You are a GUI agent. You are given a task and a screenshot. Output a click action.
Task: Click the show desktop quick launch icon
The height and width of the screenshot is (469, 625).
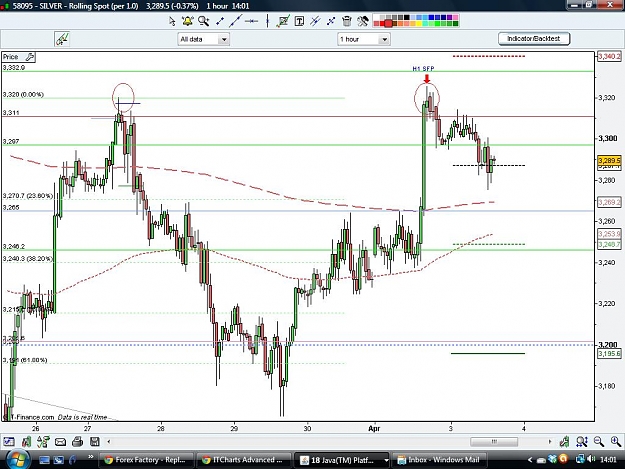tap(44, 460)
